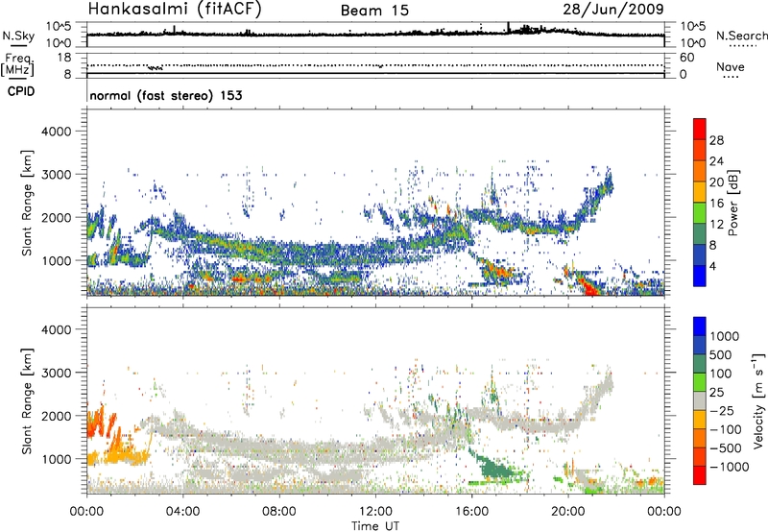
Task: Pick the gray -25 to 25 velocity swatch
Action: (700, 400)
